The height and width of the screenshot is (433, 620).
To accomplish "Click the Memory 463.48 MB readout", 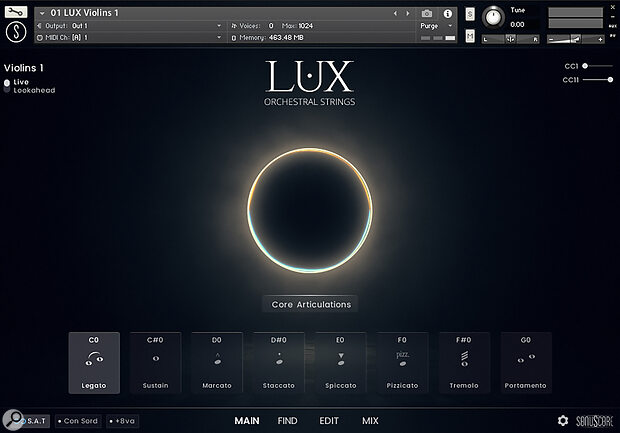I will click(x=286, y=38).
